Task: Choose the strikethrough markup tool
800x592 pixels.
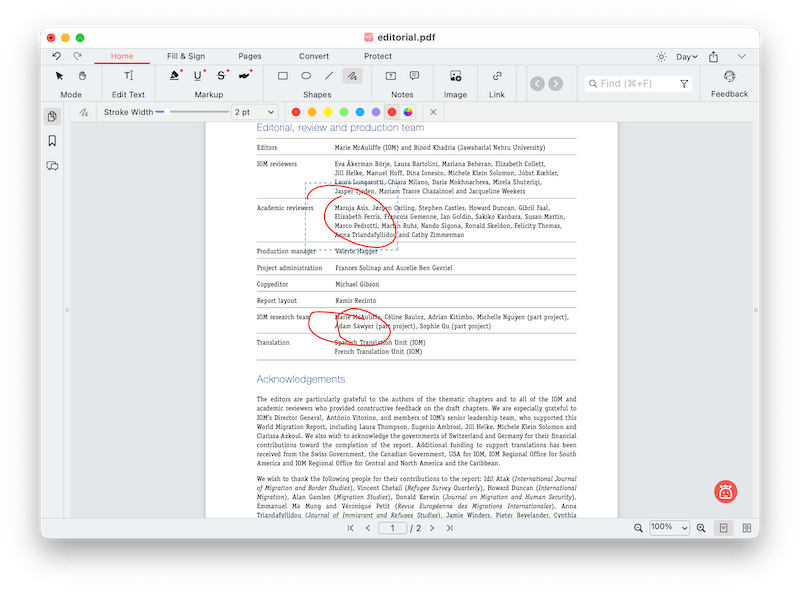Action: pyautogui.click(x=221, y=76)
